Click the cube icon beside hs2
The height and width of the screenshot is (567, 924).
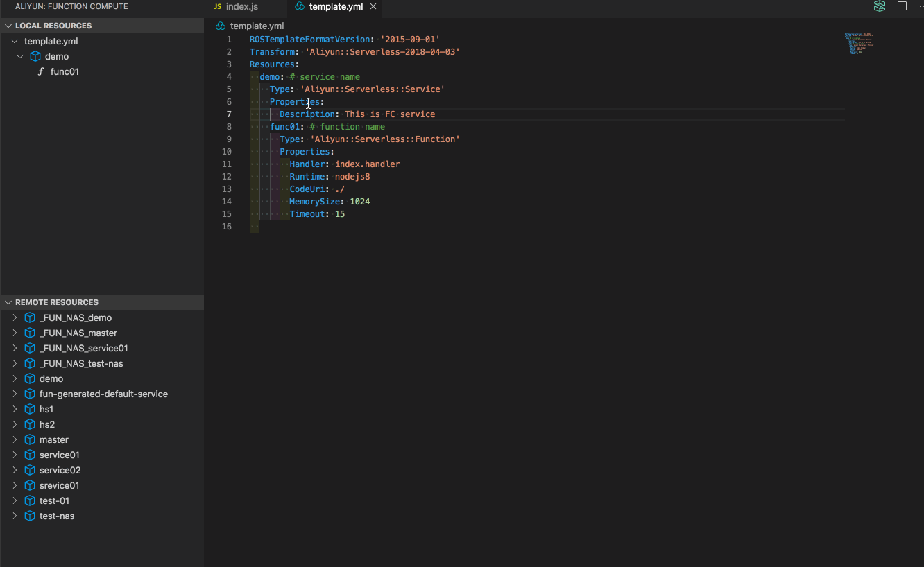pos(30,424)
